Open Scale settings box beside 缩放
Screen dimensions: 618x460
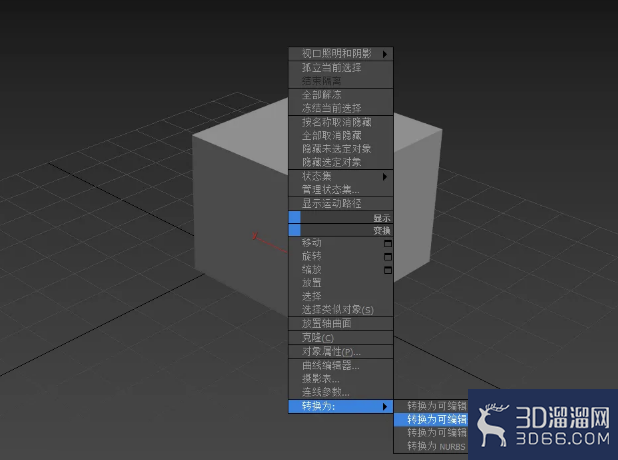pyautogui.click(x=388, y=270)
